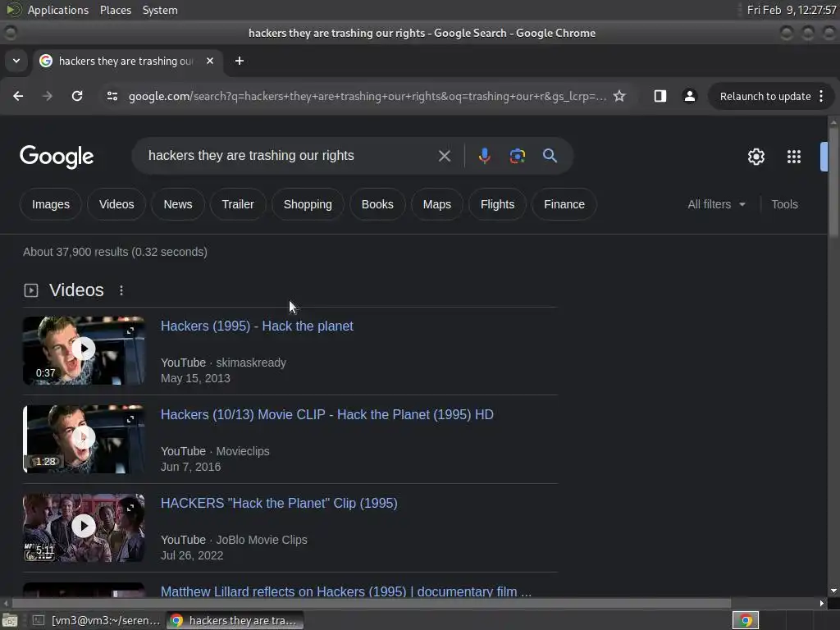Open the tab search dropdown chevron
Image resolution: width=840 pixels, height=630 pixels.
(16, 61)
